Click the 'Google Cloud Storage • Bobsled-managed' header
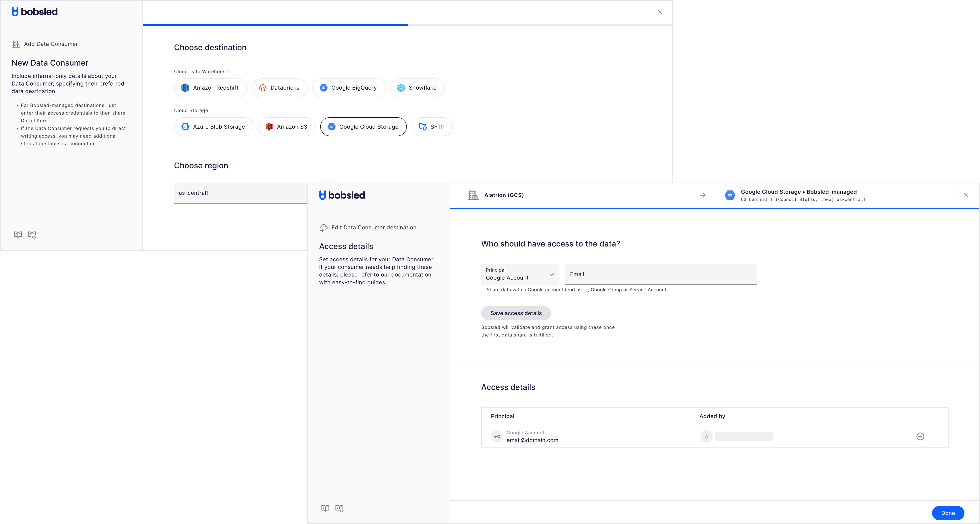Image resolution: width=980 pixels, height=524 pixels. tap(799, 192)
